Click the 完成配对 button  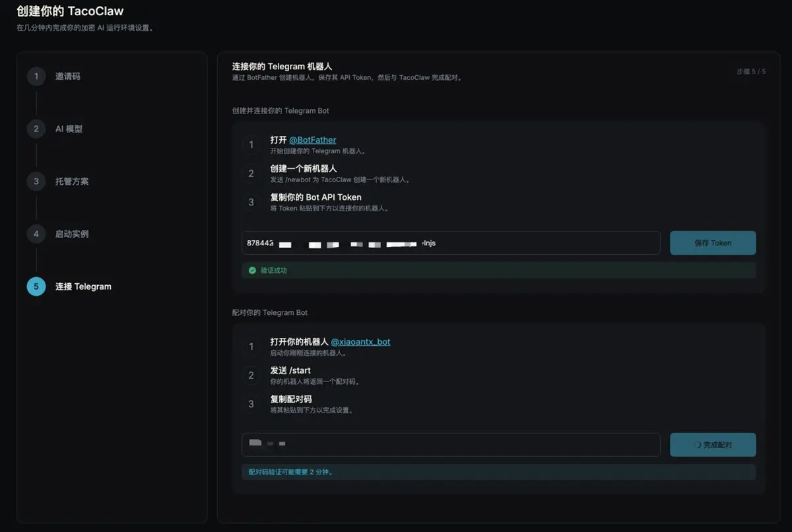point(713,445)
